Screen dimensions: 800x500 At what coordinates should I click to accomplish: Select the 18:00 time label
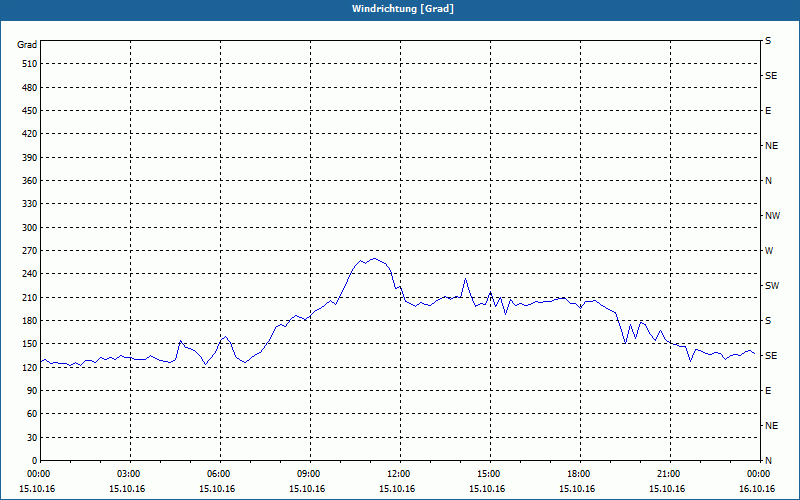coord(580,474)
